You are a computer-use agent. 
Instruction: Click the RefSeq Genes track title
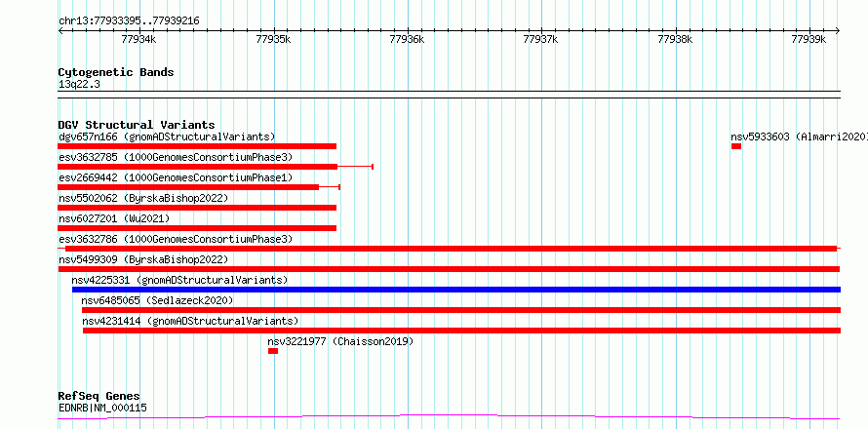[x=99, y=397]
